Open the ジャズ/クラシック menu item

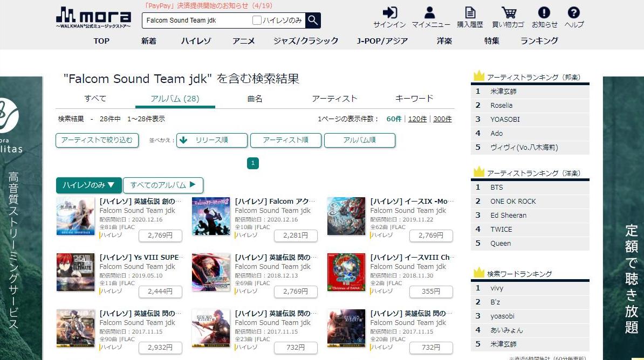306,41
